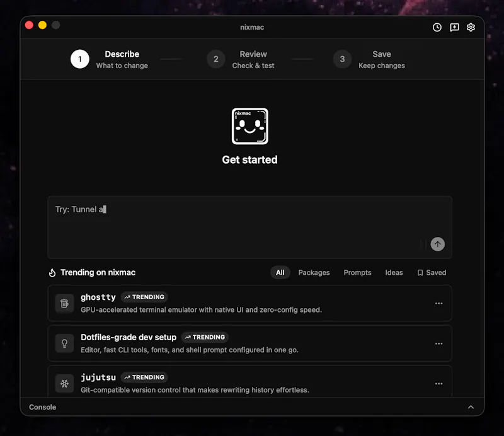Expand the Console panel chevron
Image resolution: width=504 pixels, height=436 pixels.
pyautogui.click(x=471, y=407)
